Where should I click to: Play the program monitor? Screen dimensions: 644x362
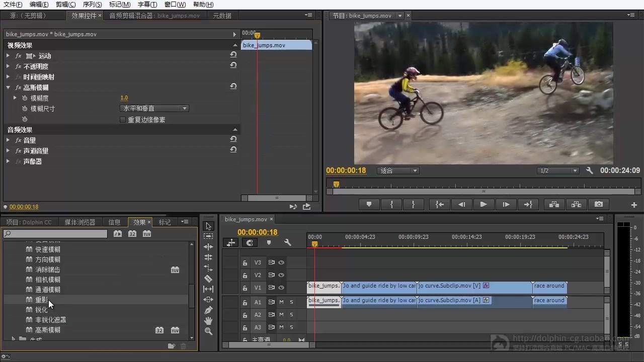tap(484, 205)
